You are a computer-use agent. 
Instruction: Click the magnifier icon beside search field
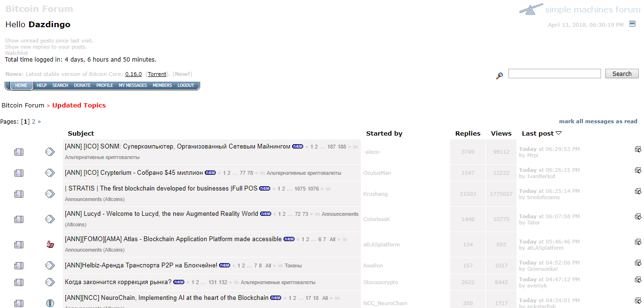point(499,75)
